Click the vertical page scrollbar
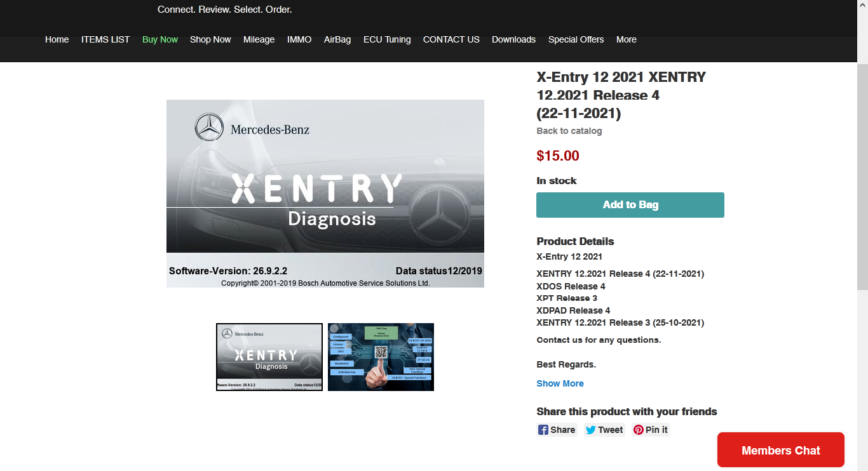Viewport: 868px width, 471px height. [x=862, y=178]
